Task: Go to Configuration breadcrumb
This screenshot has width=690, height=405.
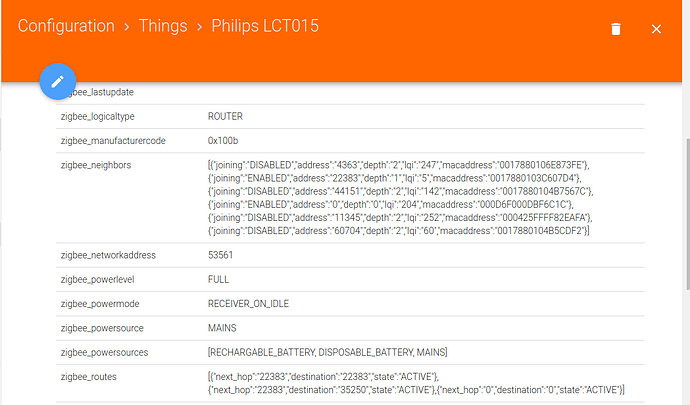Action: (x=66, y=26)
